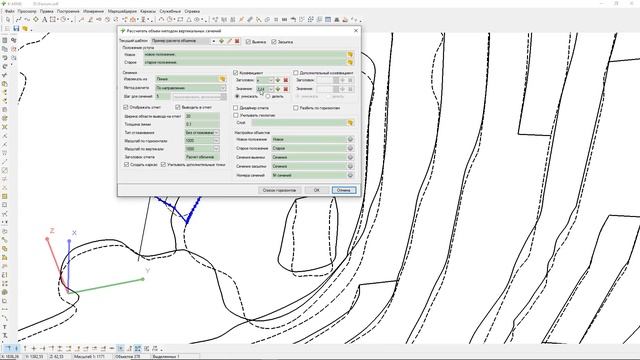This screenshot has height=360, width=640.
Task: Enable Учитывать геологию checkbox
Action: [236, 116]
